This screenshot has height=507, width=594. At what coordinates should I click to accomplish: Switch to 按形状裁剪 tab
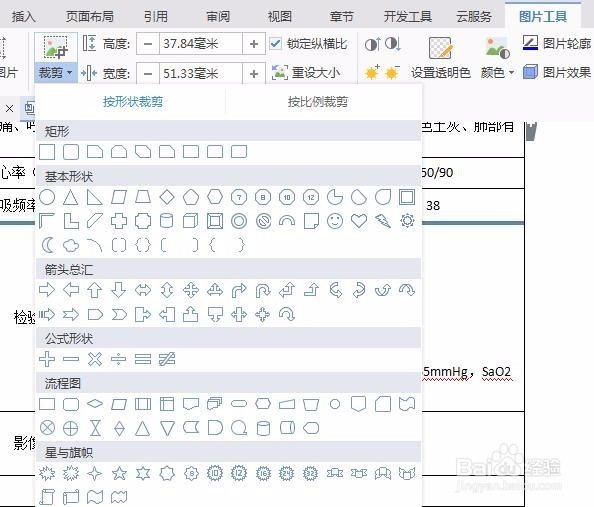tap(133, 102)
